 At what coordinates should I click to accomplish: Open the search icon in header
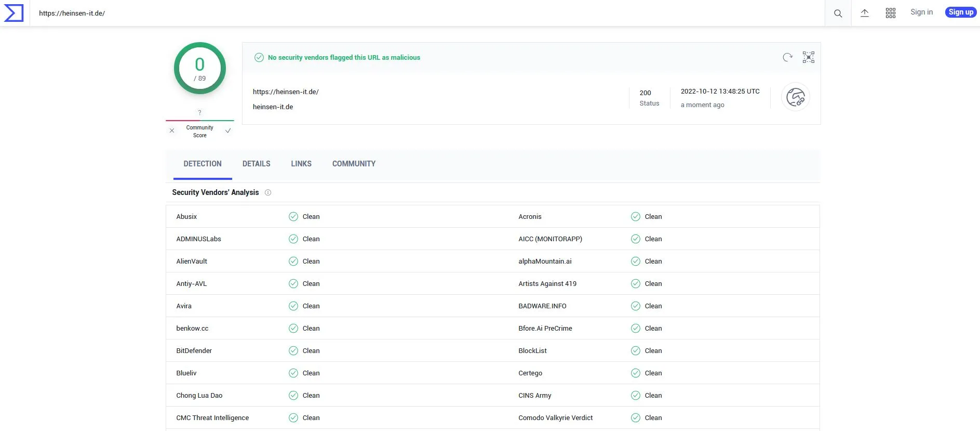838,14
